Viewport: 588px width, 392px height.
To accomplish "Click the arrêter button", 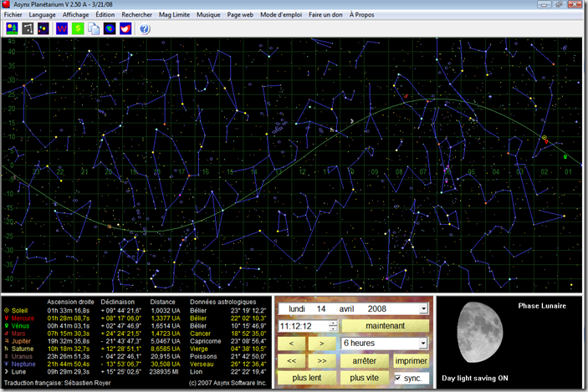I will coord(364,360).
